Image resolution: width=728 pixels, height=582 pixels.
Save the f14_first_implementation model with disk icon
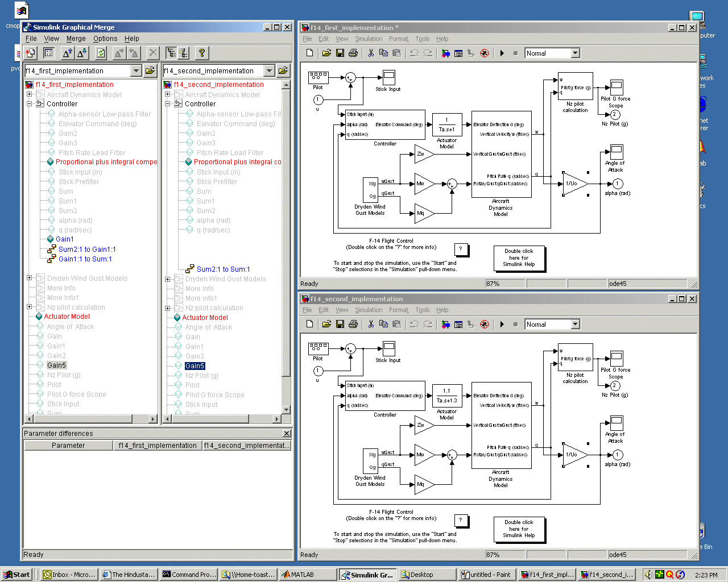coord(340,53)
